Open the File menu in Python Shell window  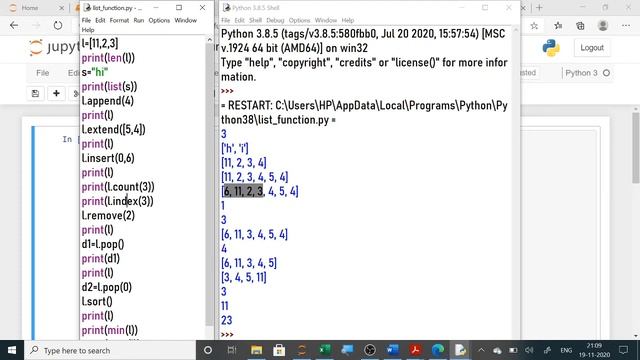(x=226, y=20)
